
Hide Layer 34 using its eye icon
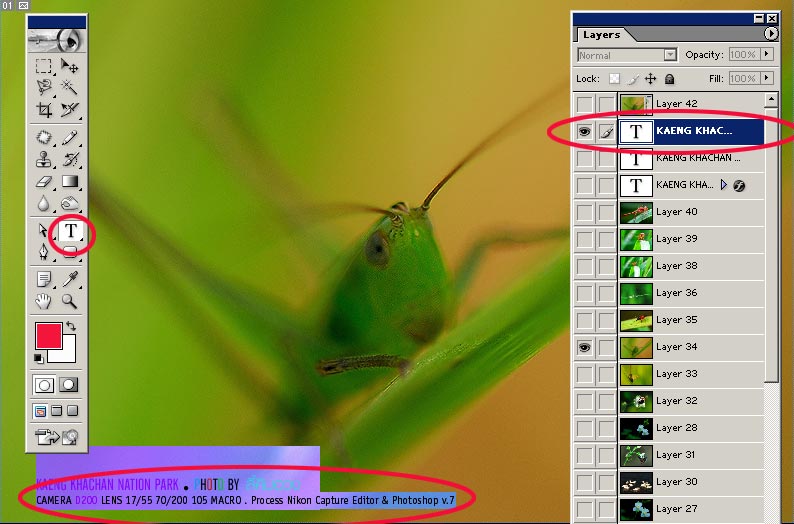pos(585,347)
